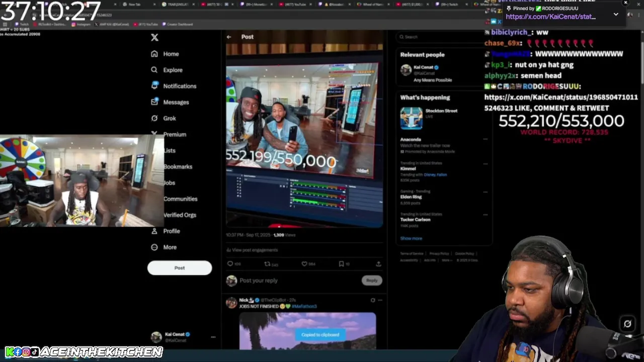Like the post with heart icon
Viewport: 644px width, 362px height.
(304, 263)
